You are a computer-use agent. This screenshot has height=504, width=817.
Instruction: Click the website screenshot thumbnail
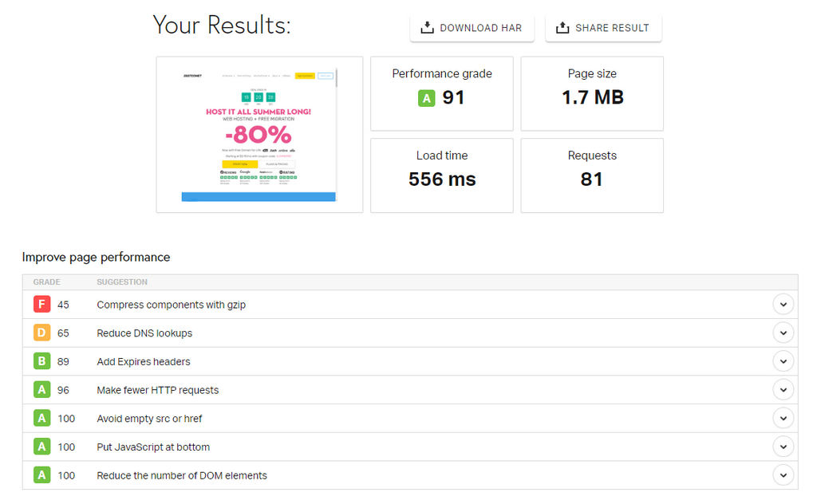click(x=259, y=134)
